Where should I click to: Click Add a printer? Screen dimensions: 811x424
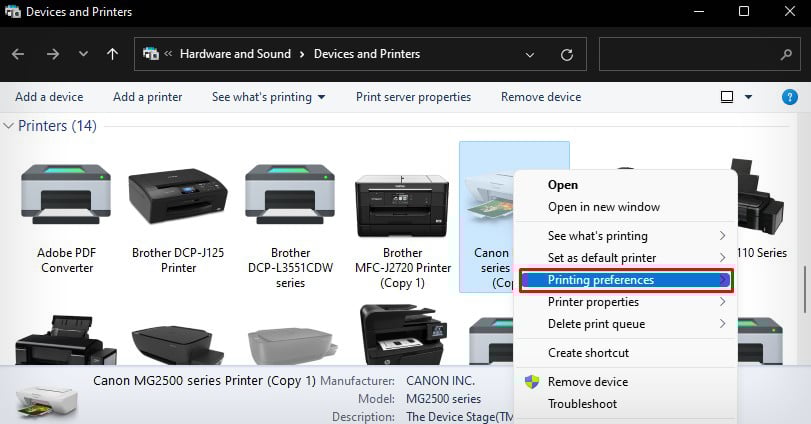pos(147,97)
